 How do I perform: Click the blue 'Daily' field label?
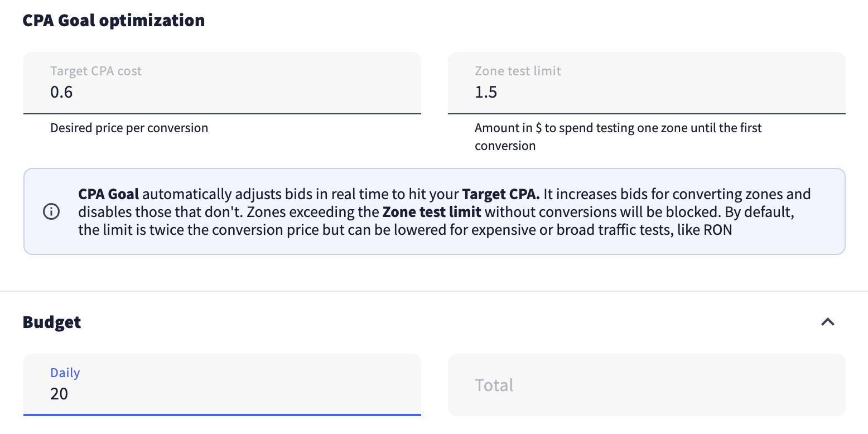click(65, 373)
